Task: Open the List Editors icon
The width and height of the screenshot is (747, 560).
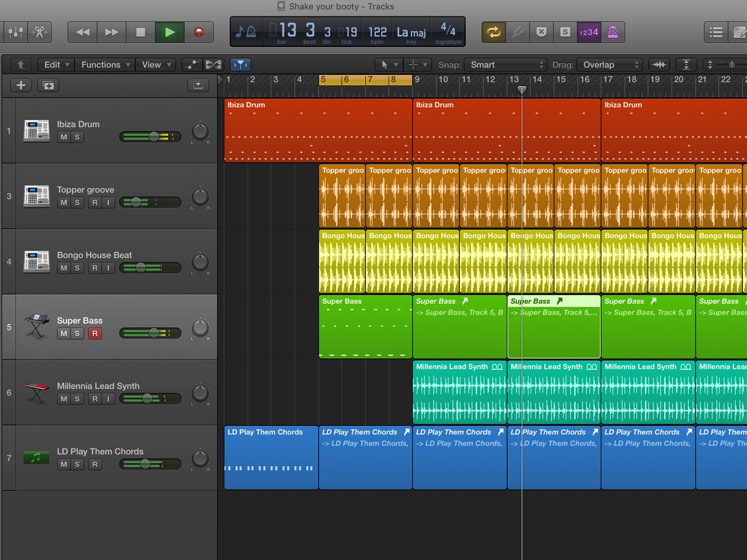Action: pyautogui.click(x=716, y=32)
